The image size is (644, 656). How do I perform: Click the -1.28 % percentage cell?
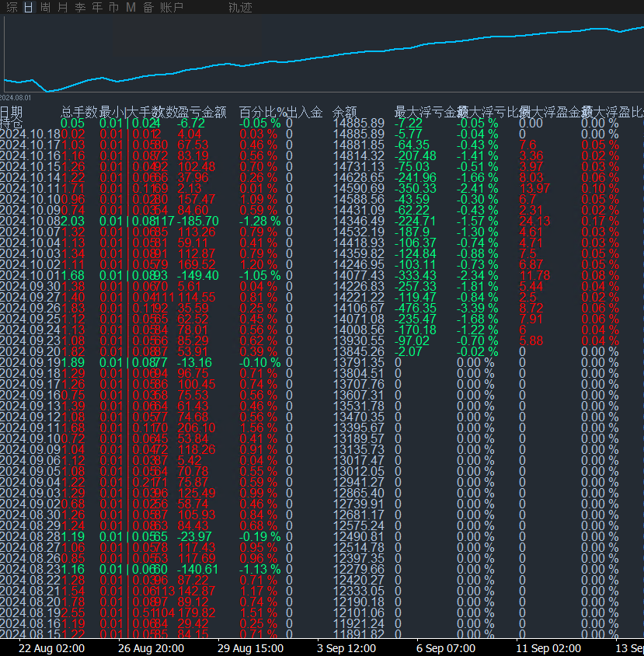pyautogui.click(x=259, y=221)
